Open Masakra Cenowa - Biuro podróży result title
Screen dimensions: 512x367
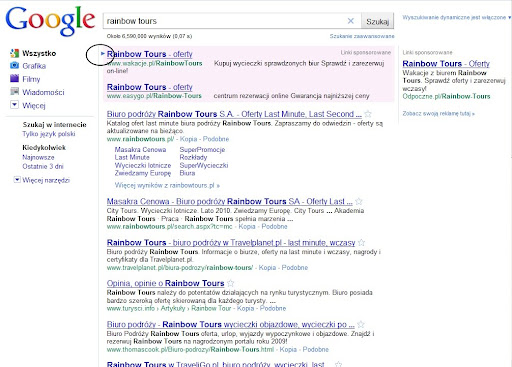229,201
